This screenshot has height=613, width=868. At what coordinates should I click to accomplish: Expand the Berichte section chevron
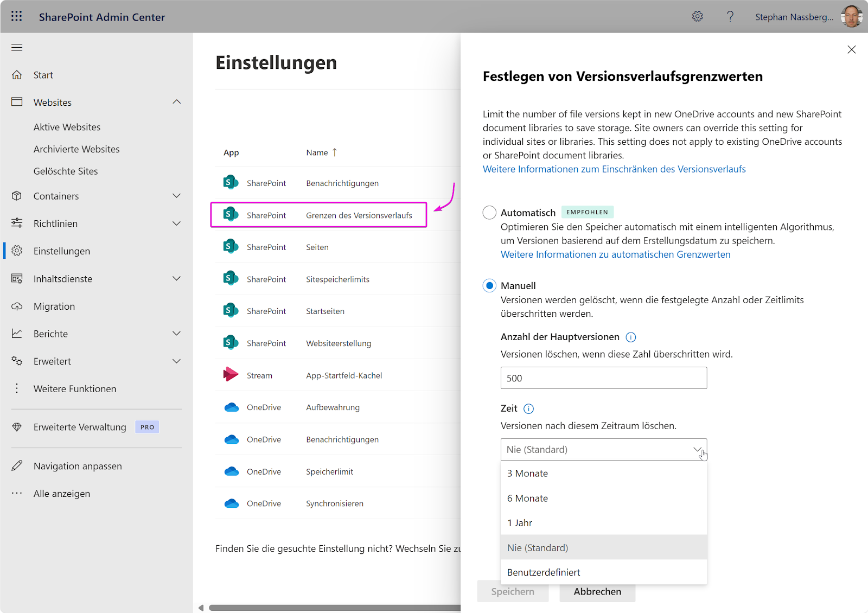[x=177, y=334]
